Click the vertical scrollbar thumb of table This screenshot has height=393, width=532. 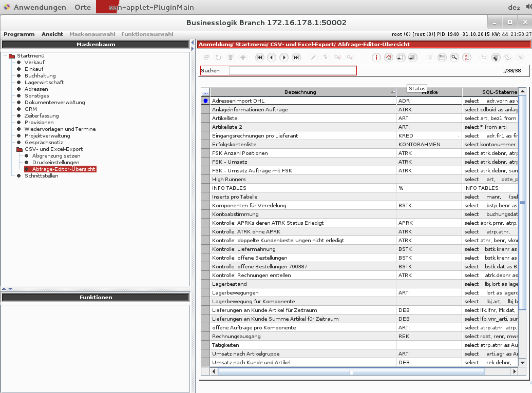[523, 203]
